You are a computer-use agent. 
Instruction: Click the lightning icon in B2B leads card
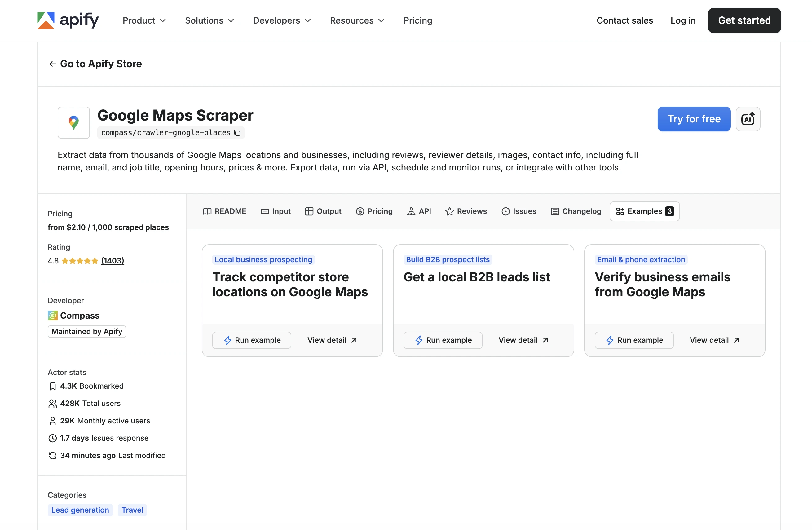point(419,340)
